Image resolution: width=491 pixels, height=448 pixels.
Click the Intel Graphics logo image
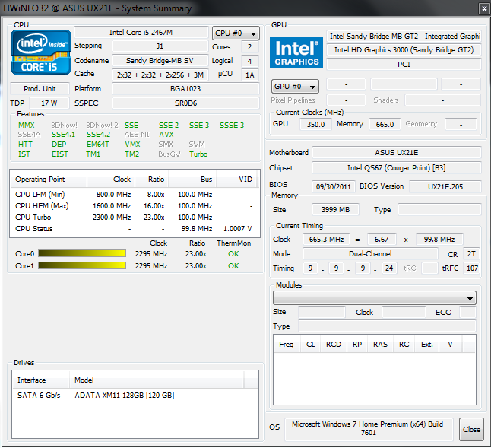click(x=296, y=52)
